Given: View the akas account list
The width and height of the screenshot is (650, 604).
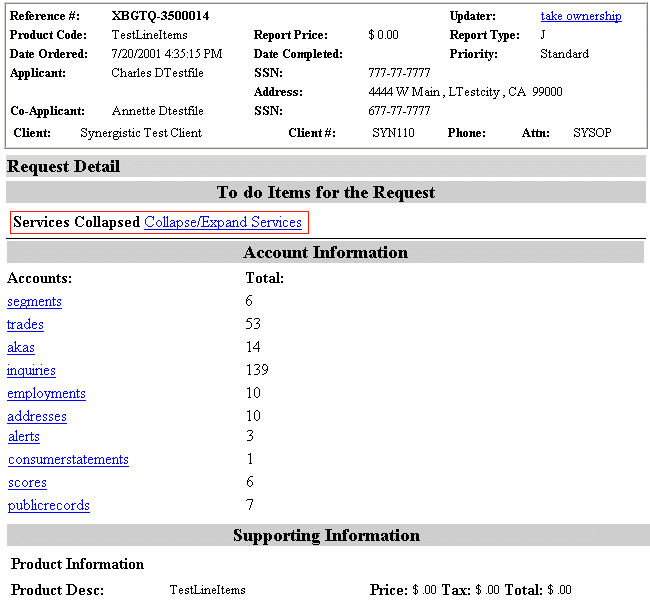Looking at the screenshot, I should (x=21, y=347).
